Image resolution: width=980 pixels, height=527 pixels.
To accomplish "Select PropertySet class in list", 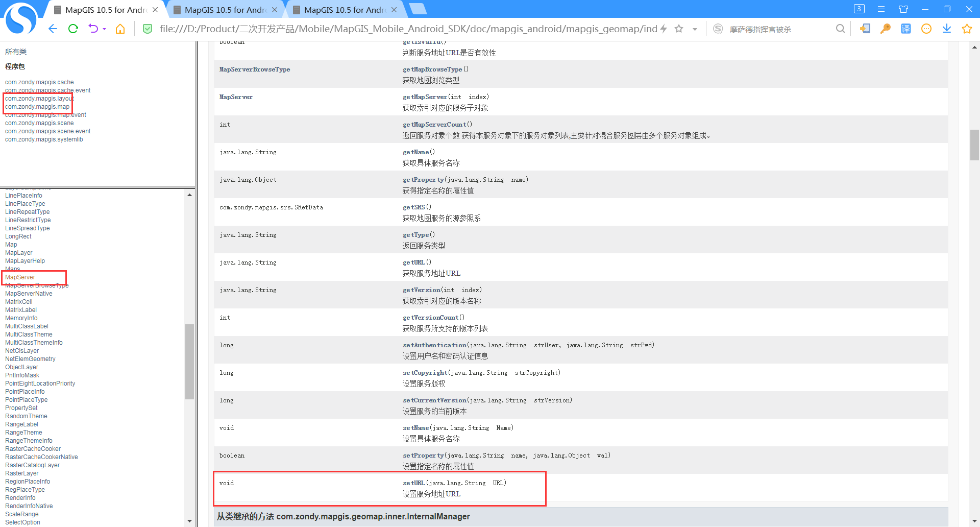I will tap(21, 408).
